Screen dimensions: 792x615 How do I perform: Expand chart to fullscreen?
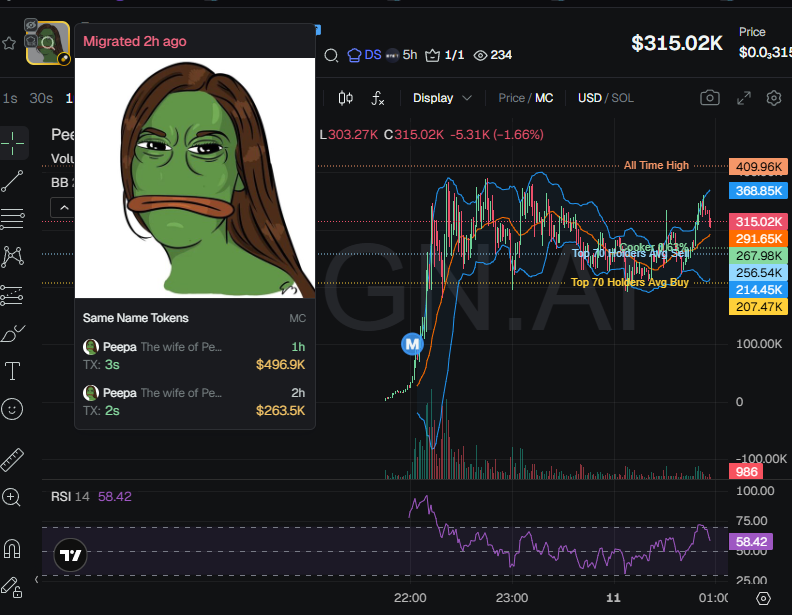(744, 98)
